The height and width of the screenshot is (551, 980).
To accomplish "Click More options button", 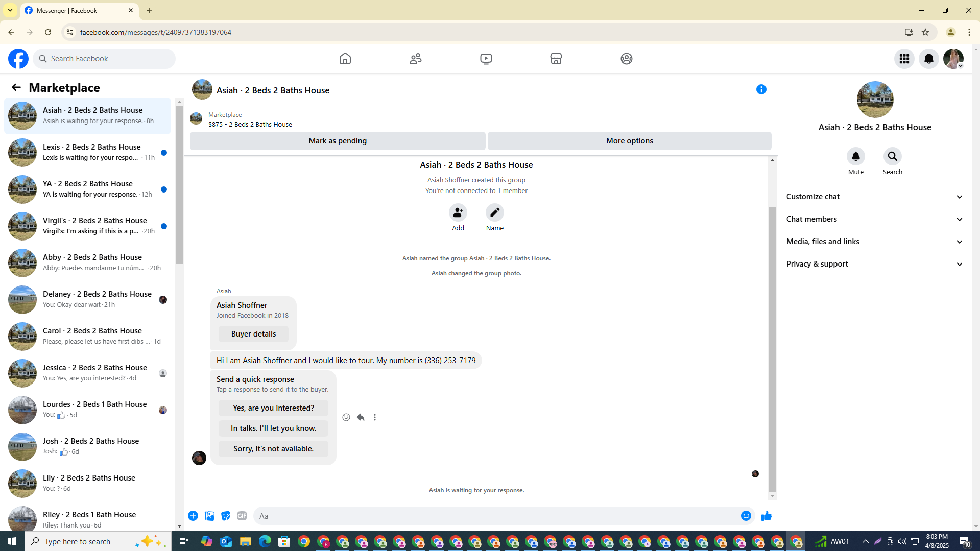I will pyautogui.click(x=629, y=141).
